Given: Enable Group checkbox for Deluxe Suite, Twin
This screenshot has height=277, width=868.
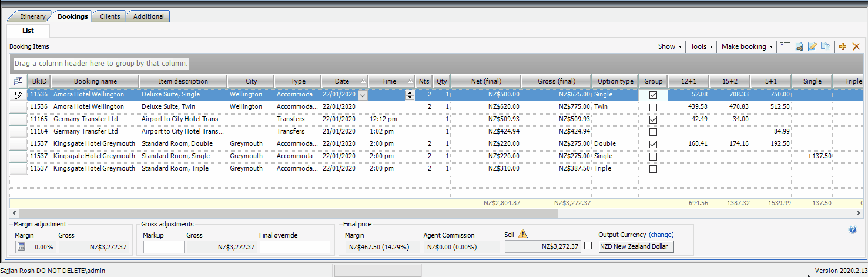Looking at the screenshot, I should [x=653, y=107].
